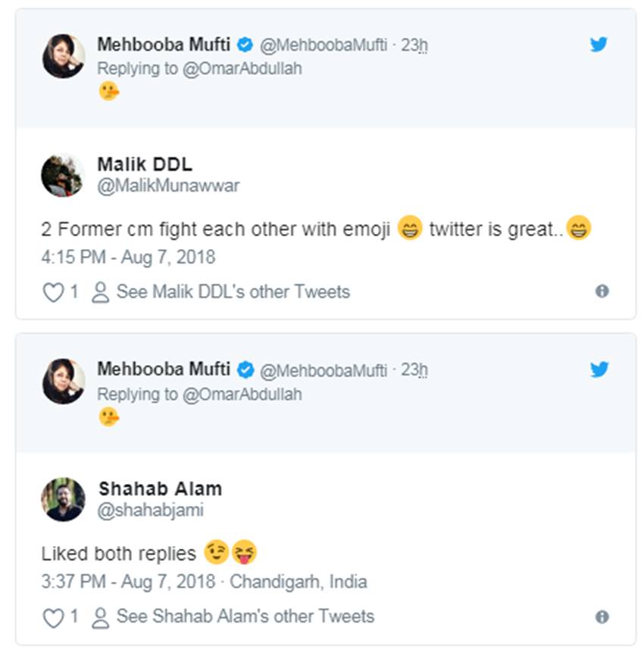Screen dimensions: 644x649
Task: Click Mehbooba Mufti's avatar in first tweet
Action: (63, 55)
